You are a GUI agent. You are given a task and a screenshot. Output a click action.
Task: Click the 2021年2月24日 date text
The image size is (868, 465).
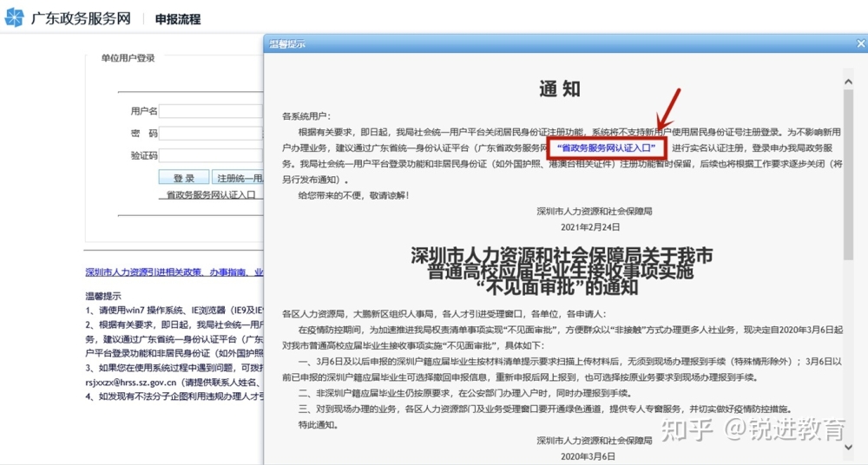pos(590,227)
